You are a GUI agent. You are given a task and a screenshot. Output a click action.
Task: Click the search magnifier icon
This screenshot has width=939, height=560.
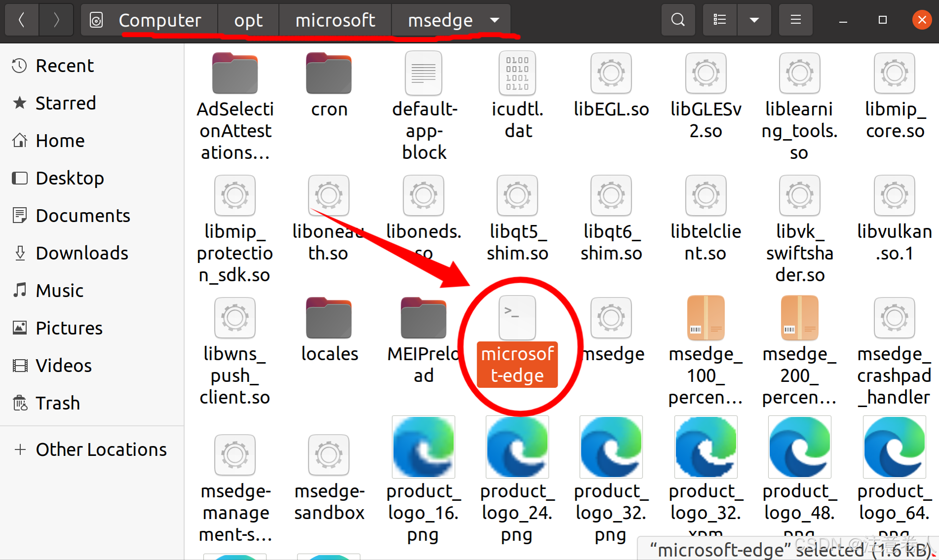[x=678, y=20]
